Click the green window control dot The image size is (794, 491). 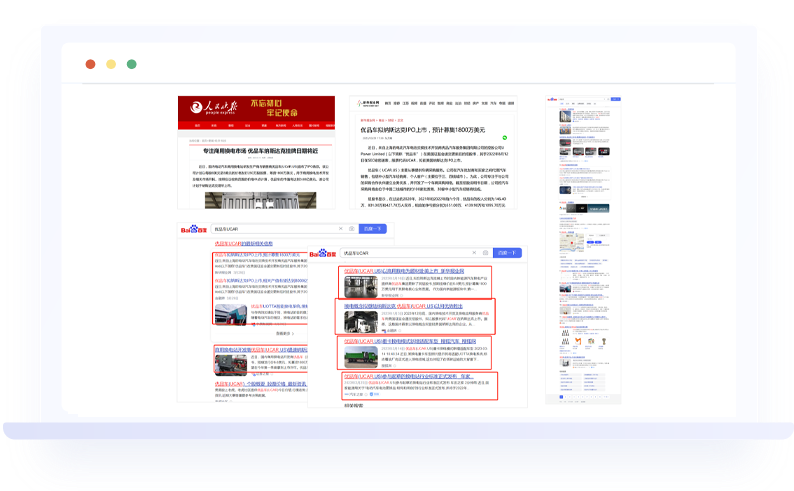click(x=132, y=64)
